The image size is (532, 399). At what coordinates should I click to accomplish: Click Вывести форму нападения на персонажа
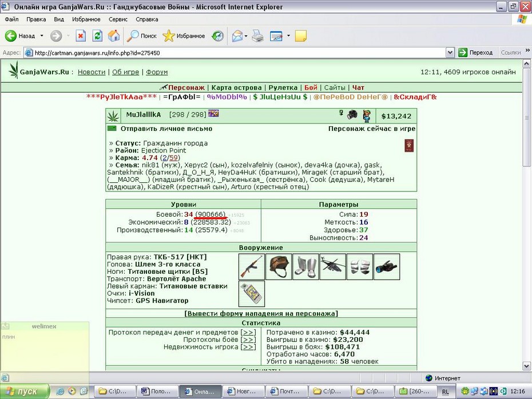(261, 314)
